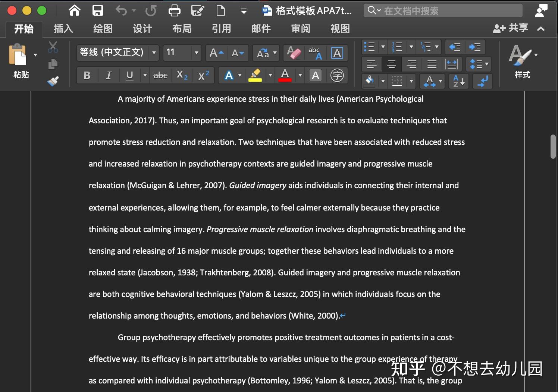Increase paragraph indent
Image resolution: width=558 pixels, height=392 pixels.
click(x=475, y=47)
